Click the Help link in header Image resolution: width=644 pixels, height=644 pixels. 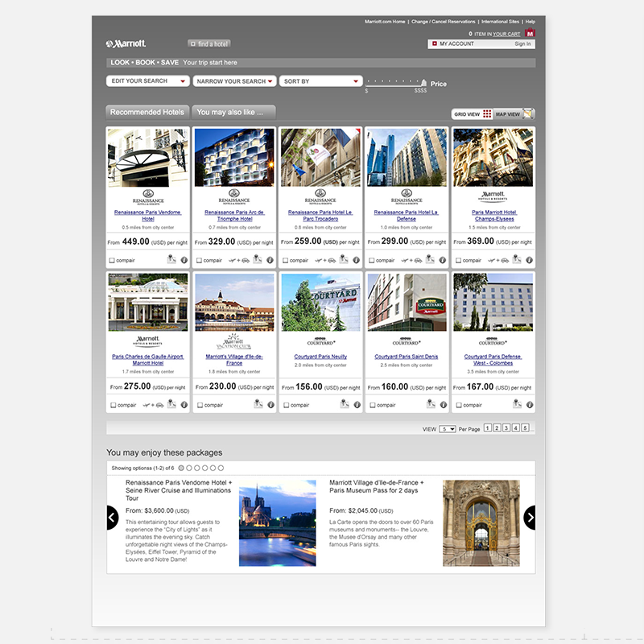point(530,22)
